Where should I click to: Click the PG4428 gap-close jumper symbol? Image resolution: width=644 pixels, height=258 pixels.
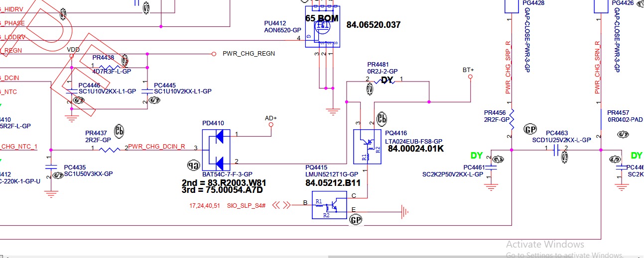click(x=512, y=6)
